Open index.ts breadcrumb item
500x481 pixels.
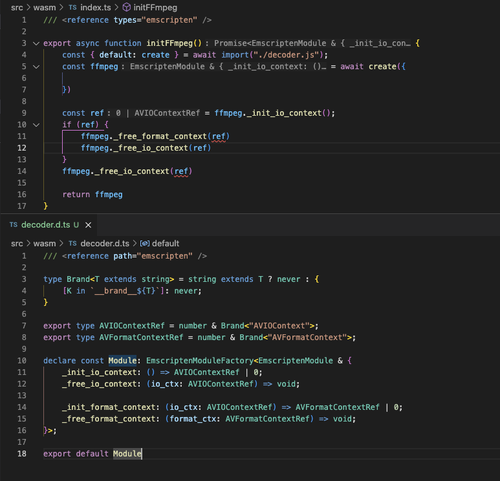[x=96, y=7]
